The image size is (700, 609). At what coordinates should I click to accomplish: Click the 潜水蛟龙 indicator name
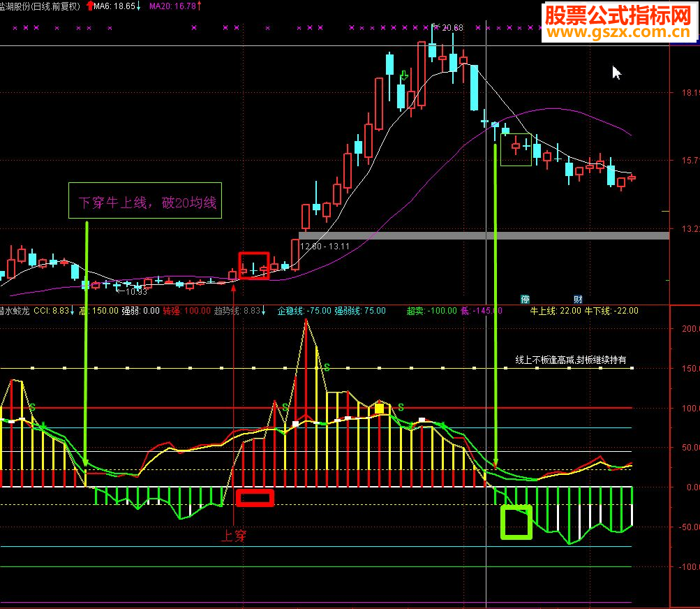[14, 311]
